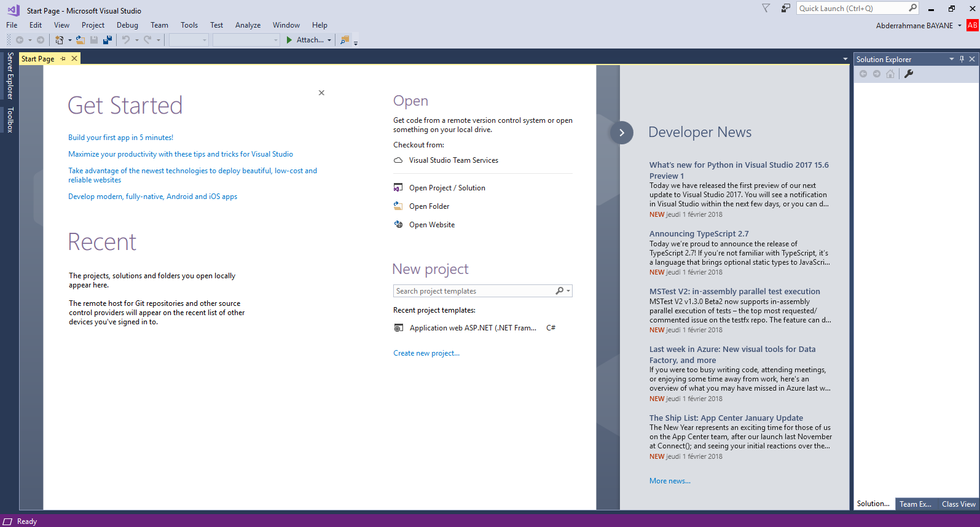
Task: Click the ASP.NET template icon in recent templates
Action: (x=398, y=328)
